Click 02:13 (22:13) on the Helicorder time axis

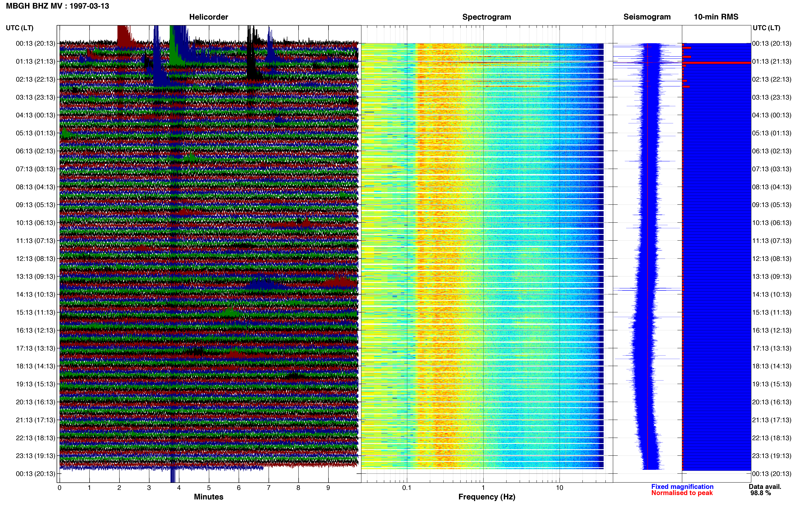35,79
